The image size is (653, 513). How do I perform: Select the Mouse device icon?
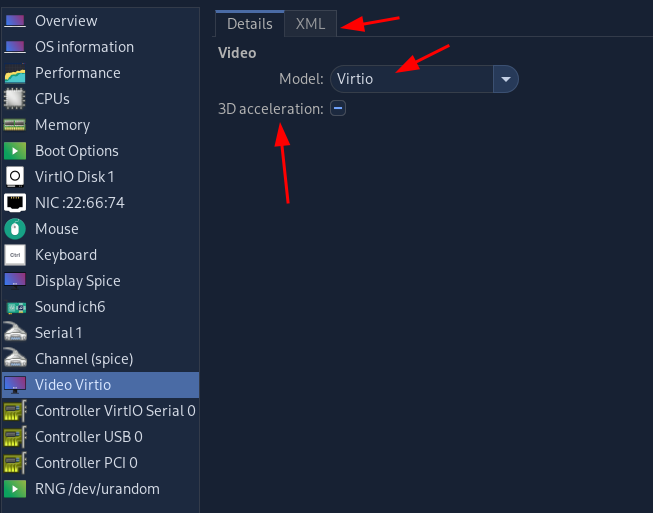point(15,229)
